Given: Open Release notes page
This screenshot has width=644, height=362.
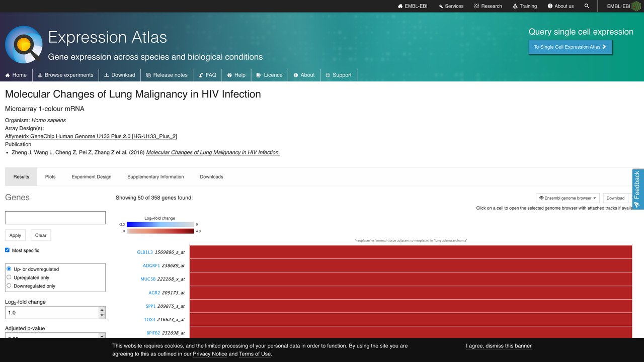Looking at the screenshot, I should [167, 75].
